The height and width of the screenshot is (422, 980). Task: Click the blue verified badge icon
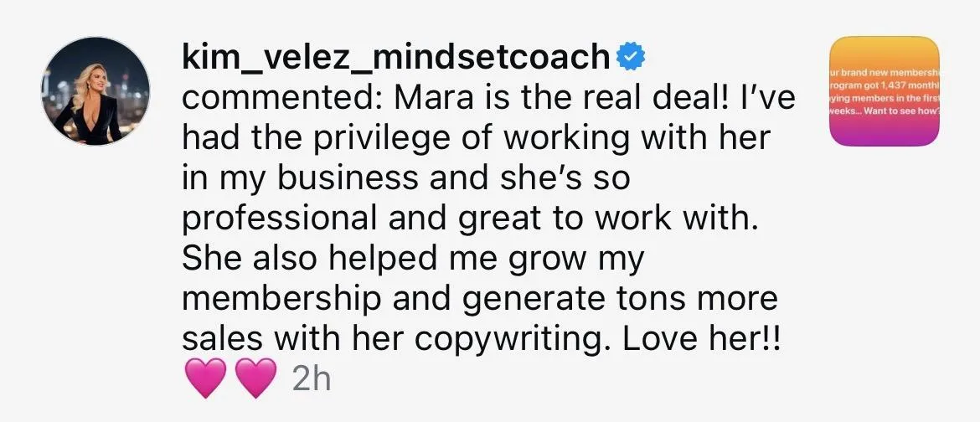pos(630,58)
